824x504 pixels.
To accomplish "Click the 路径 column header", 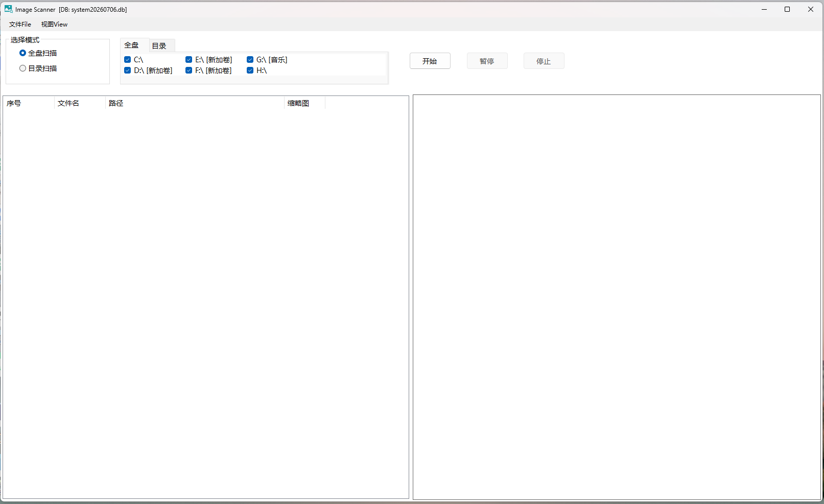I will (x=195, y=103).
